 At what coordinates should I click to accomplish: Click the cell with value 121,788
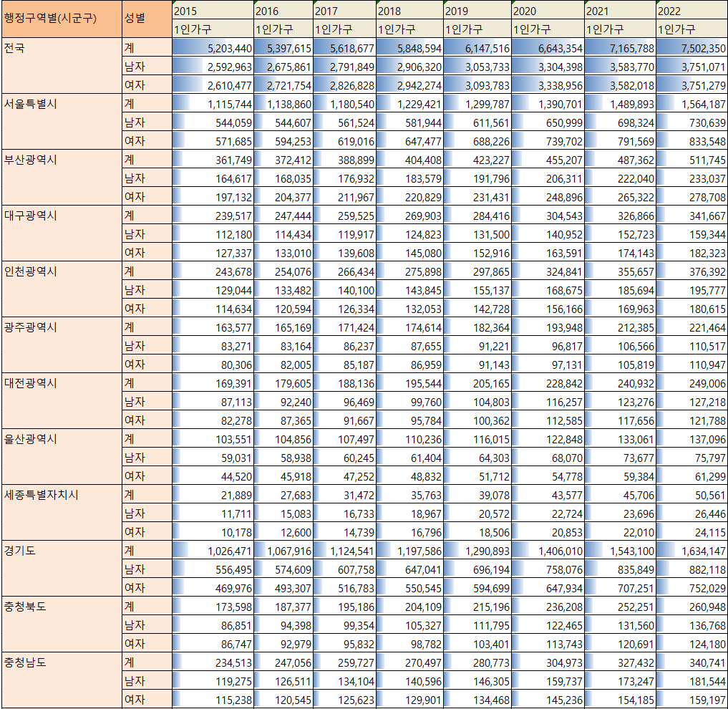pos(691,420)
